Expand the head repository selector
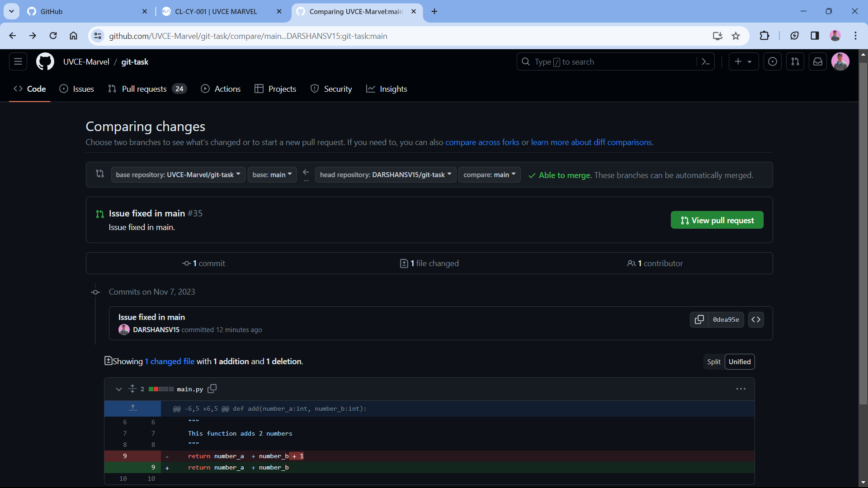The image size is (868, 488). click(385, 175)
